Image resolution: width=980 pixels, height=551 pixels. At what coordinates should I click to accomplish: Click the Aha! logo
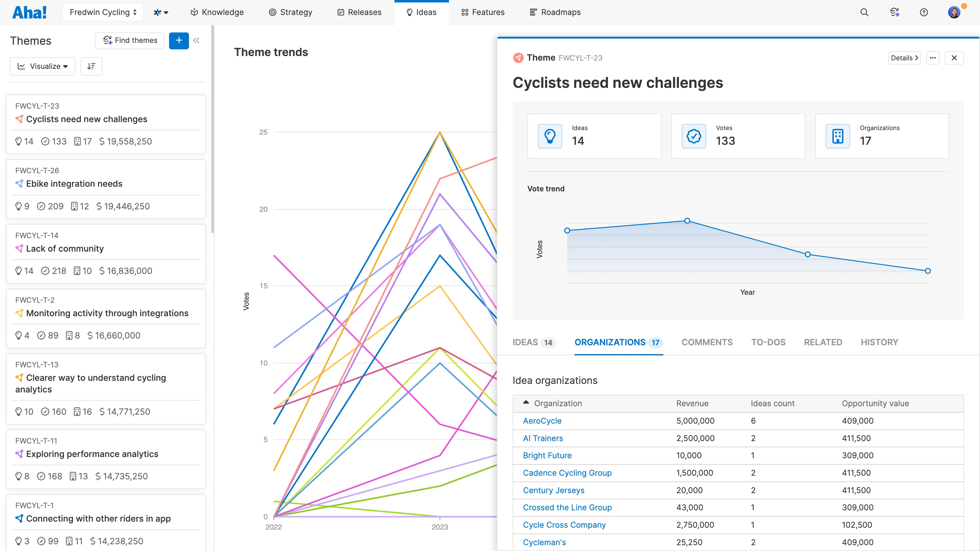tap(29, 12)
